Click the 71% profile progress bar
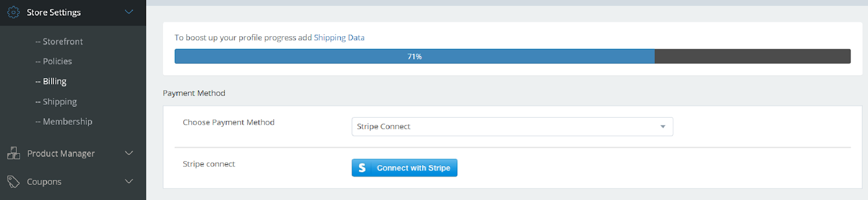 pyautogui.click(x=512, y=56)
